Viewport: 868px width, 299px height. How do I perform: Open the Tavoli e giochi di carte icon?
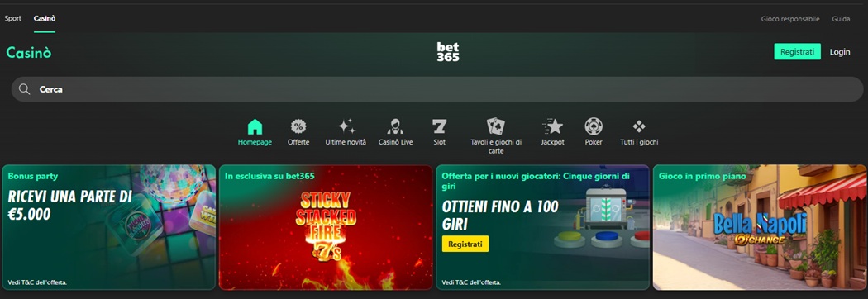(495, 126)
